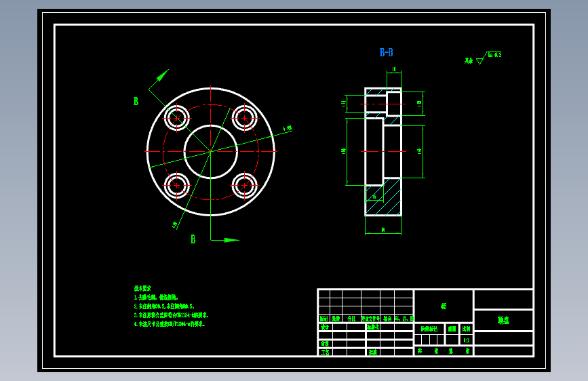The image size is (588, 381).
Task: Click the "Ra 6.3" roughness value
Action: pyautogui.click(x=494, y=55)
